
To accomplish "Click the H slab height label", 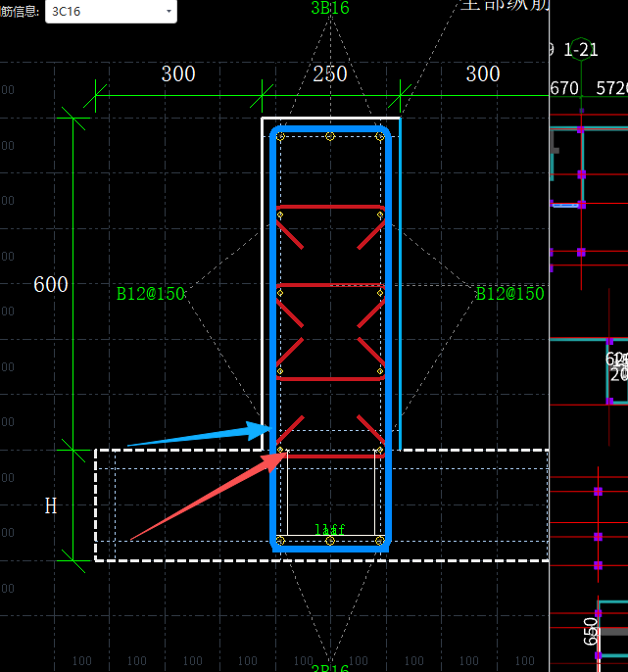I will (51, 506).
